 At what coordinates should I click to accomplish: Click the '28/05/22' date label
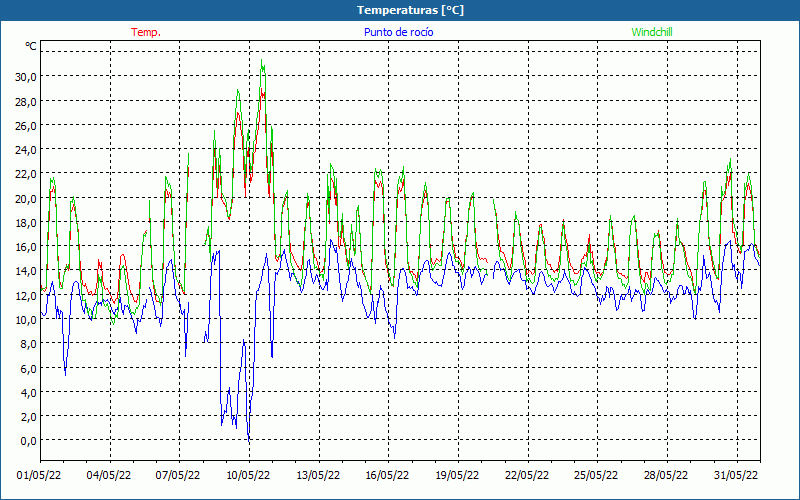click(x=666, y=475)
